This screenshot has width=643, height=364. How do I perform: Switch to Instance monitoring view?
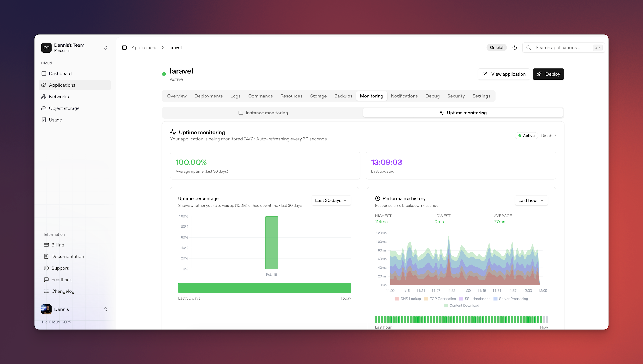(263, 113)
